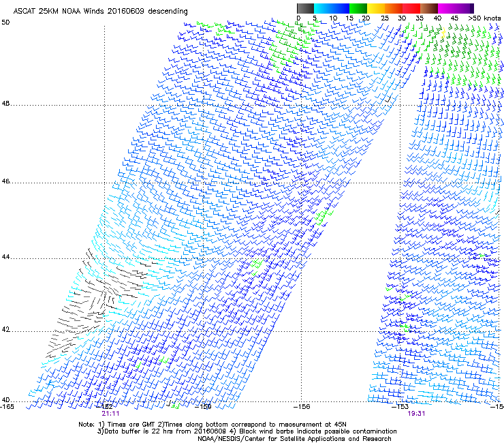Click the legend label '45'
The width and height of the screenshot is (504, 443).
coord(454,18)
